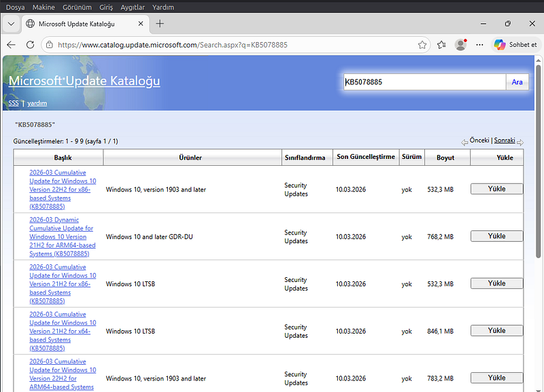Screen dimensions: 544x392
Task: Select the Microsoft Update Kataloğu tab
Action: [x=86, y=24]
